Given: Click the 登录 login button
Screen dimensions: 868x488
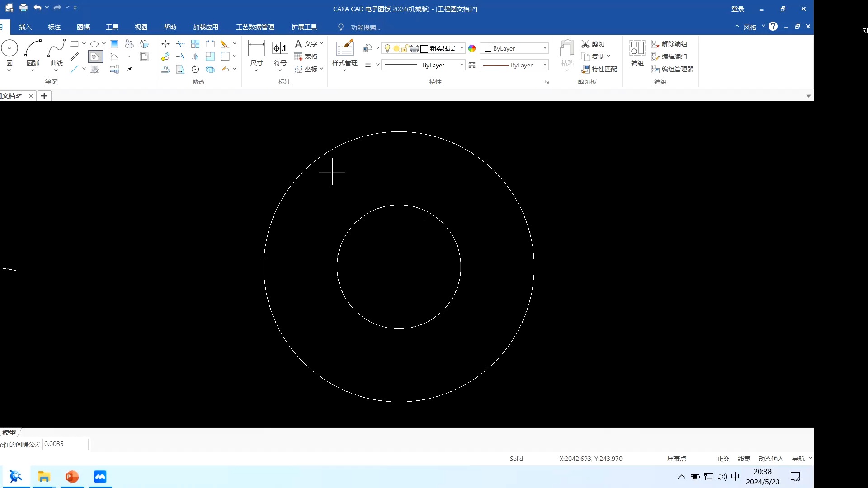Looking at the screenshot, I should pyautogui.click(x=738, y=9).
